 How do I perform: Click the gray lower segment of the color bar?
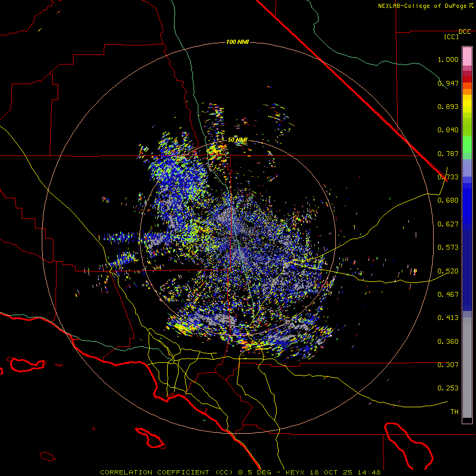[x=467, y=368]
